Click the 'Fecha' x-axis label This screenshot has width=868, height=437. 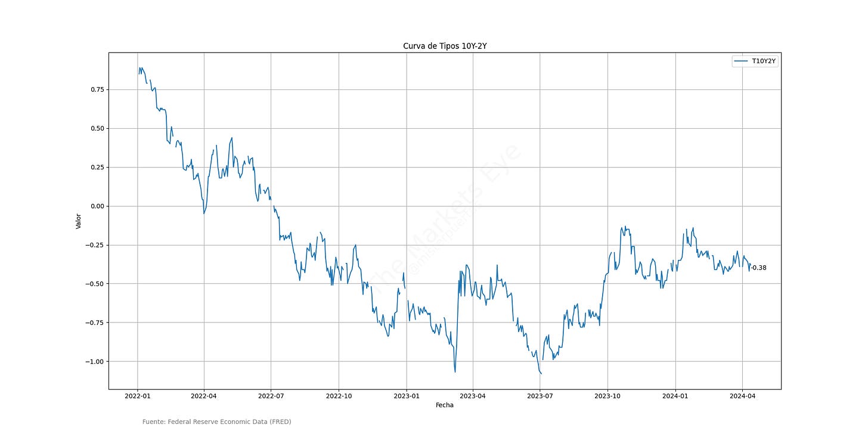[x=445, y=405]
